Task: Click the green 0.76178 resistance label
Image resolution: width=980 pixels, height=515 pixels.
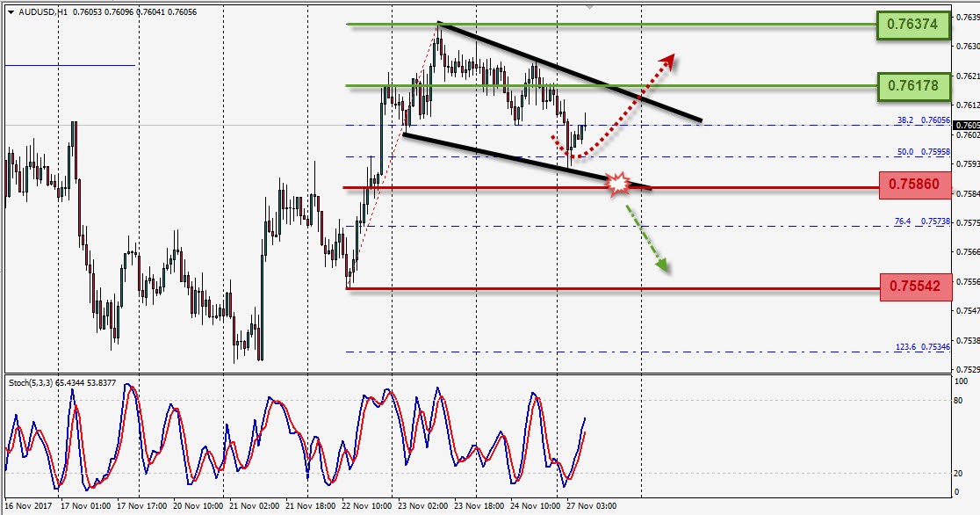Action: pos(912,85)
